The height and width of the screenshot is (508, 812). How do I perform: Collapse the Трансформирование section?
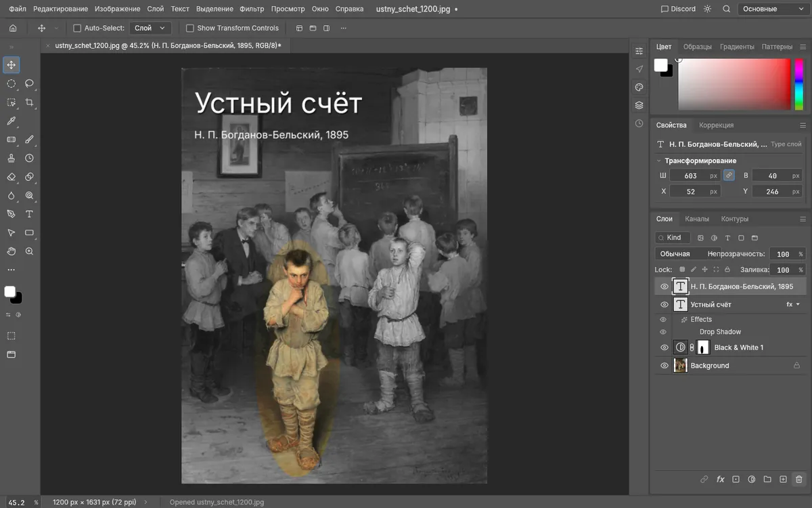coord(659,161)
